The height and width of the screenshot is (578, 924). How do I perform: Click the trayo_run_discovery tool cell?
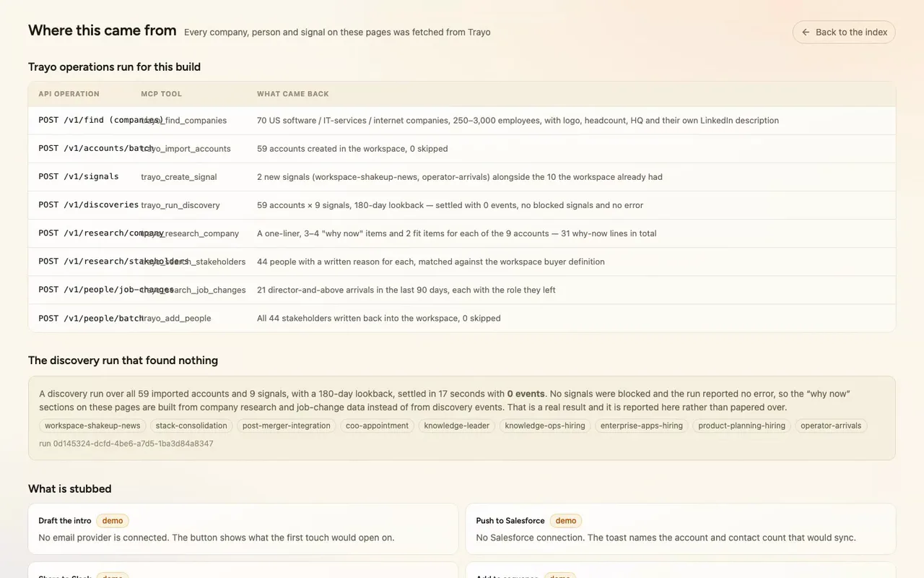[180, 205]
